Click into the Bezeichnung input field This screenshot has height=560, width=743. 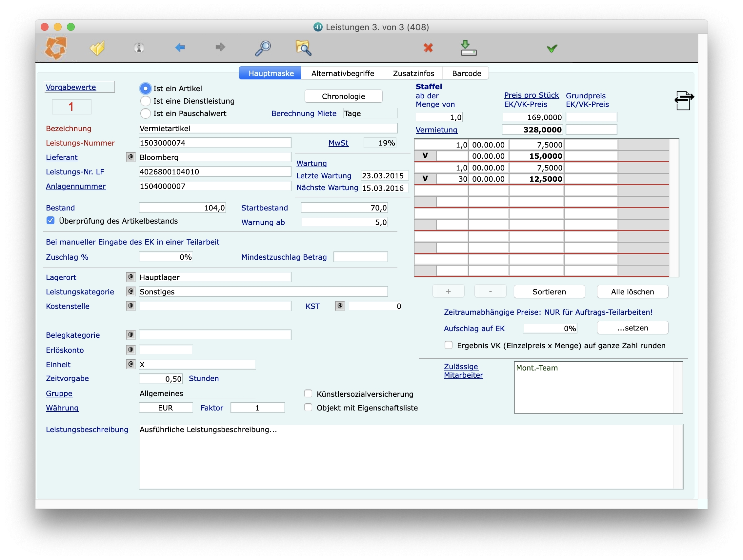268,128
